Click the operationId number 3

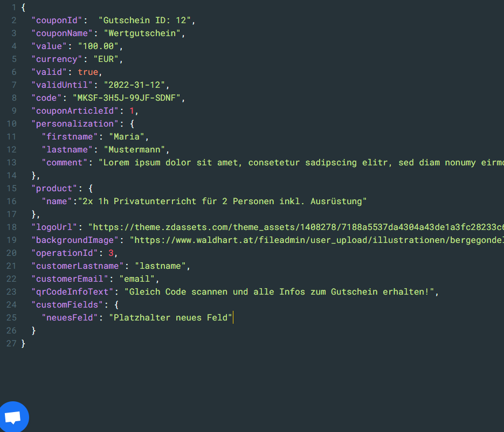coord(111,253)
